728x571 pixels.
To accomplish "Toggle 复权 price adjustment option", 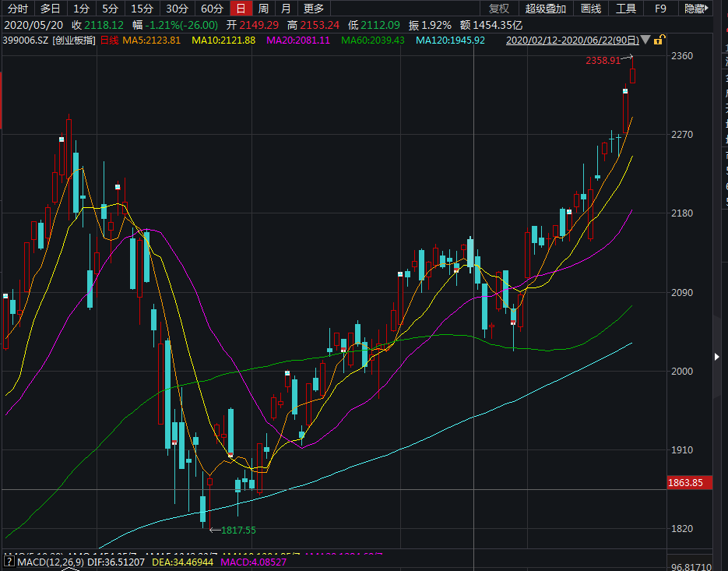I will click(498, 9).
